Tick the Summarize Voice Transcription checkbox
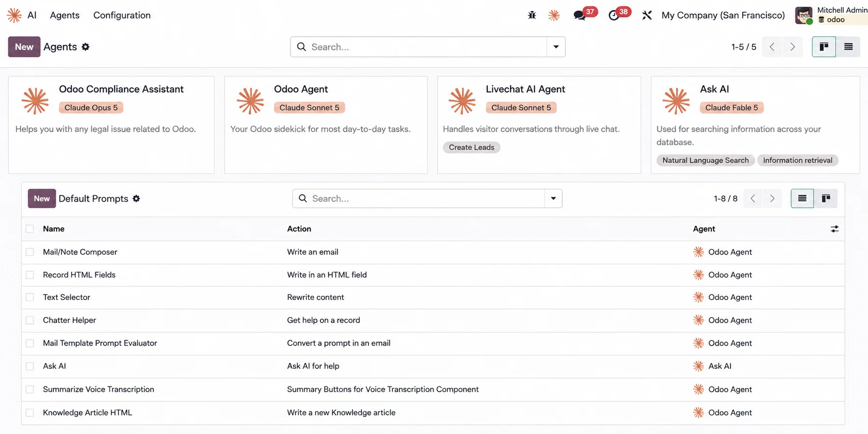Screen dimensions: 868x434 point(30,389)
